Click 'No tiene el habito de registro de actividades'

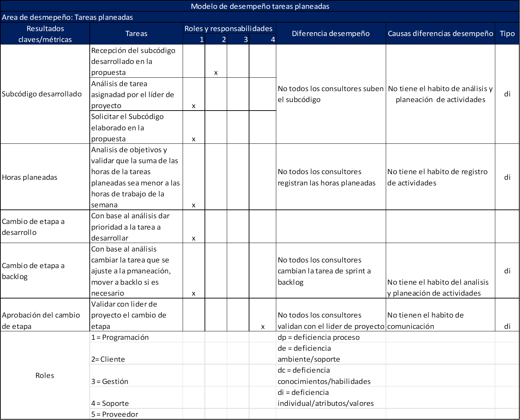click(x=441, y=177)
